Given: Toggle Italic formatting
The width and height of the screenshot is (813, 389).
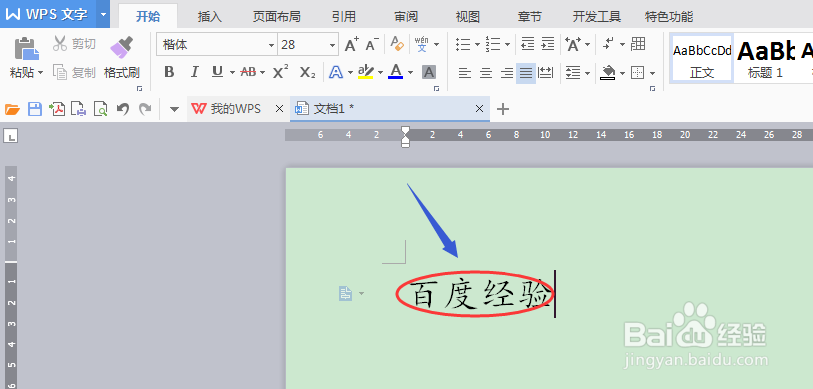Looking at the screenshot, I should click(x=194, y=72).
